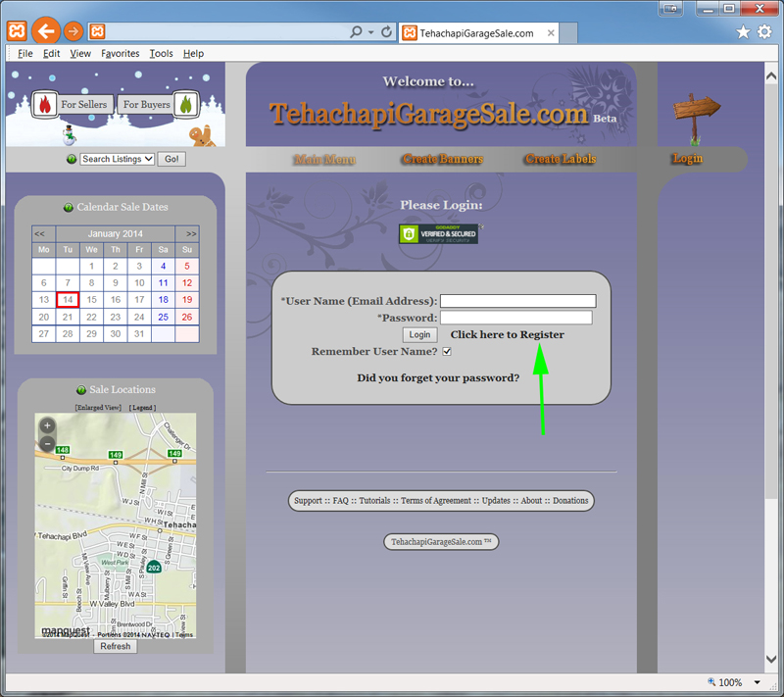Zoom in on the map with plus button
The width and height of the screenshot is (784, 697).
coord(47,426)
